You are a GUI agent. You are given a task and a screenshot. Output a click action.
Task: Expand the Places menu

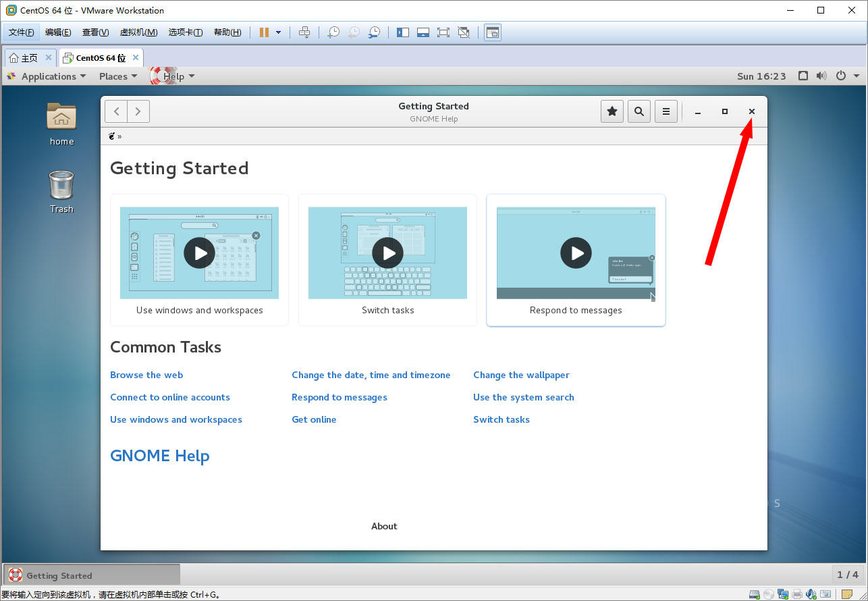pyautogui.click(x=118, y=76)
